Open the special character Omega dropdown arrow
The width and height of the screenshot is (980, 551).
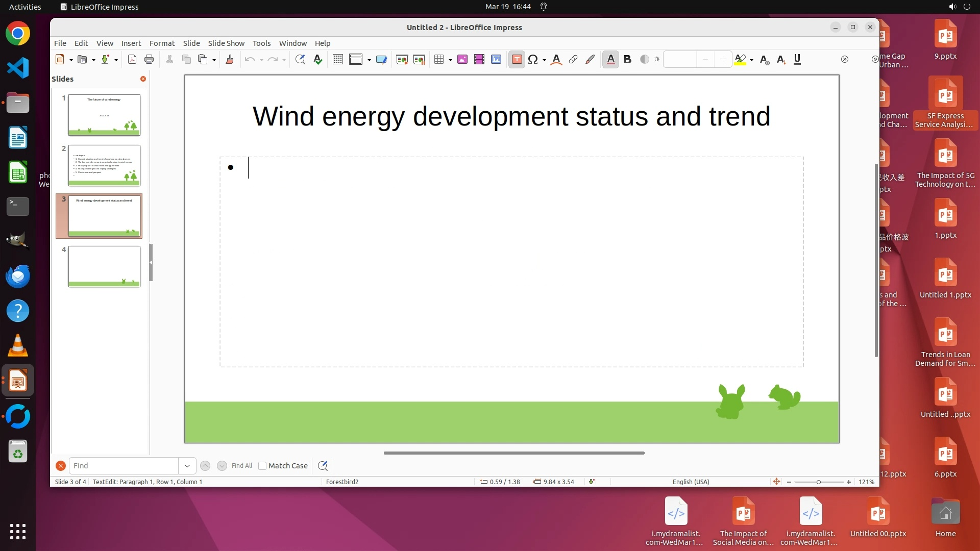545,60
